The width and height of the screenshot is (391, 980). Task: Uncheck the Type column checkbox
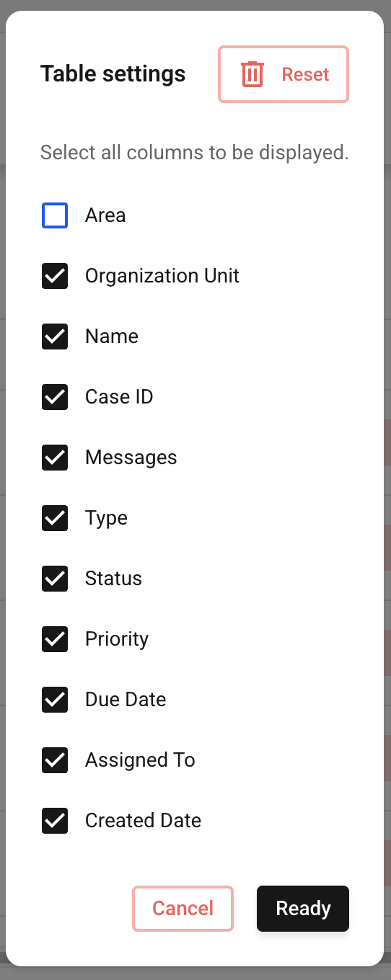[x=55, y=518]
